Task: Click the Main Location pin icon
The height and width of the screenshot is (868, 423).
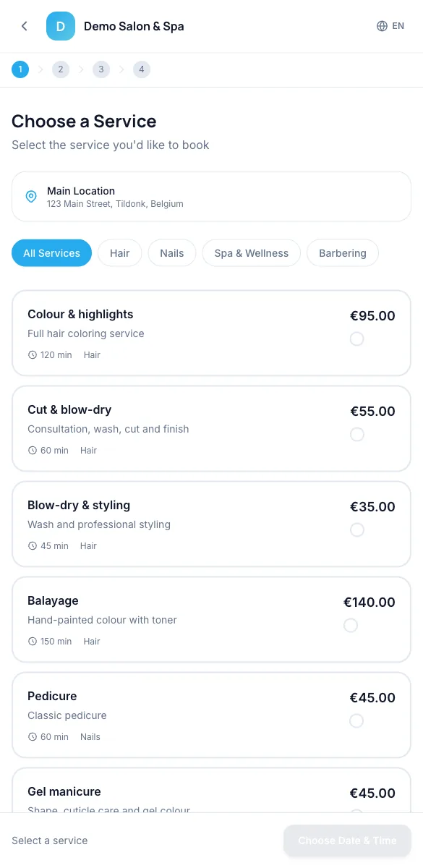Action: click(x=31, y=197)
